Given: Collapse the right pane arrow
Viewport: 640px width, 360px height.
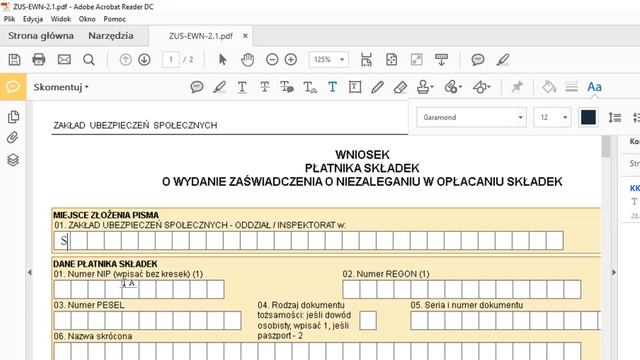Looking at the screenshot, I should click(x=614, y=272).
